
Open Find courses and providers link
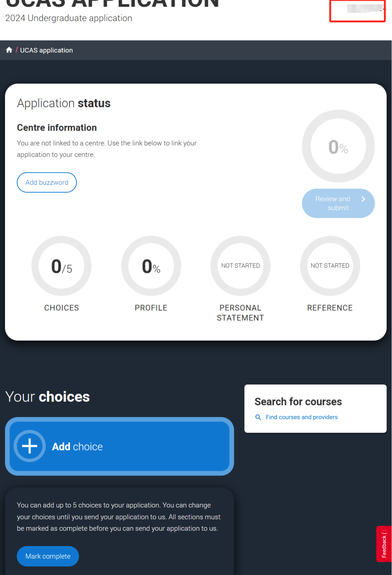click(302, 417)
